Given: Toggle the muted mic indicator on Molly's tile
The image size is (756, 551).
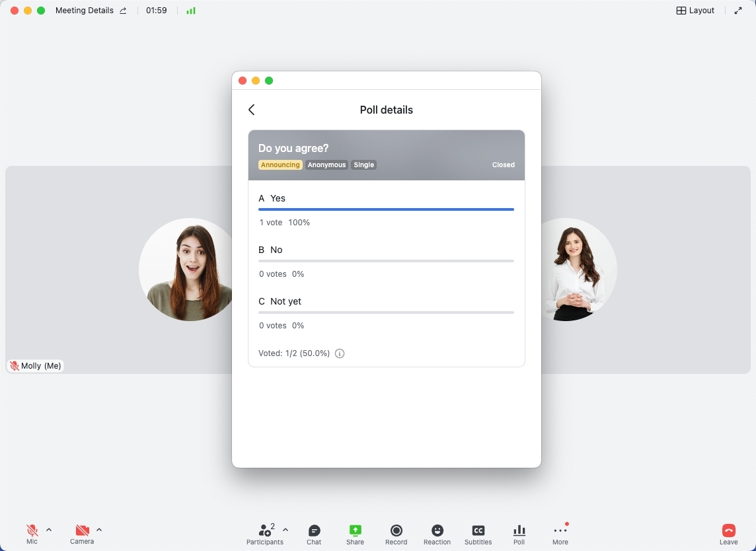Looking at the screenshot, I should (x=14, y=365).
